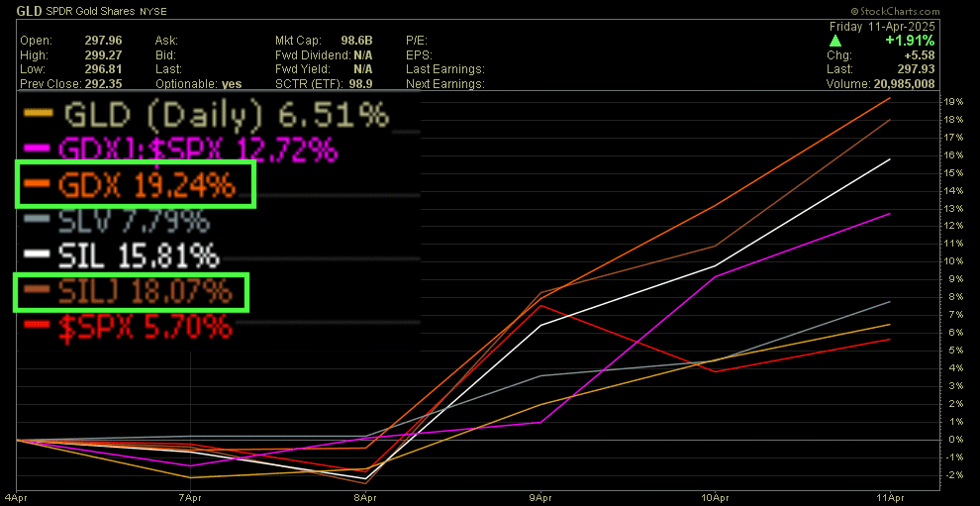Screen dimensions: 980x506
Task: Click the date Friday 11-Apr-2025
Action: [x=882, y=27]
